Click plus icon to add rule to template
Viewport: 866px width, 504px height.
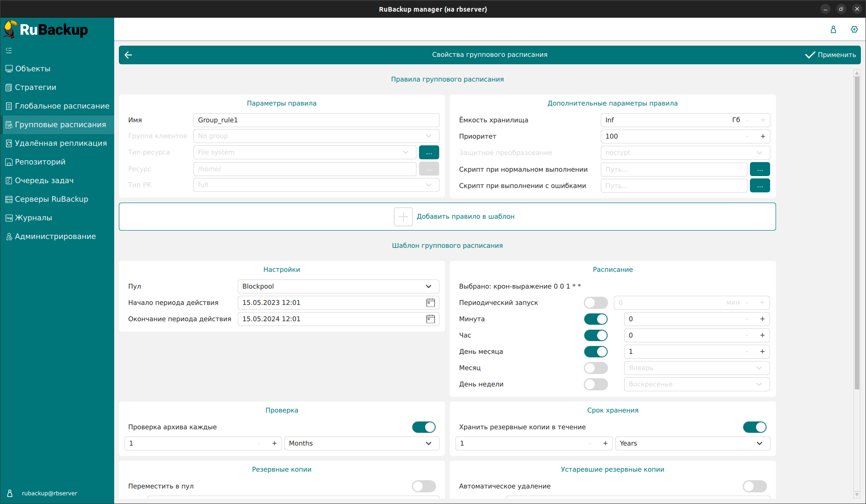tap(403, 217)
